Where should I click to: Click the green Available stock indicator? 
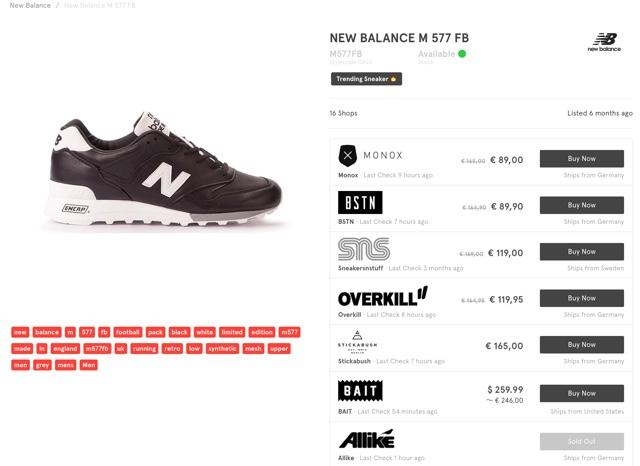pos(462,54)
